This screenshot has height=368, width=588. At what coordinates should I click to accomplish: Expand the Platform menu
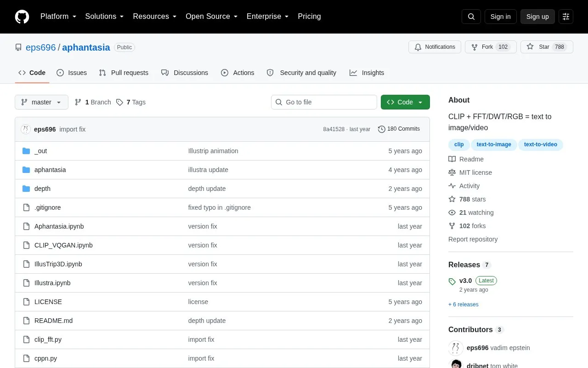58,17
